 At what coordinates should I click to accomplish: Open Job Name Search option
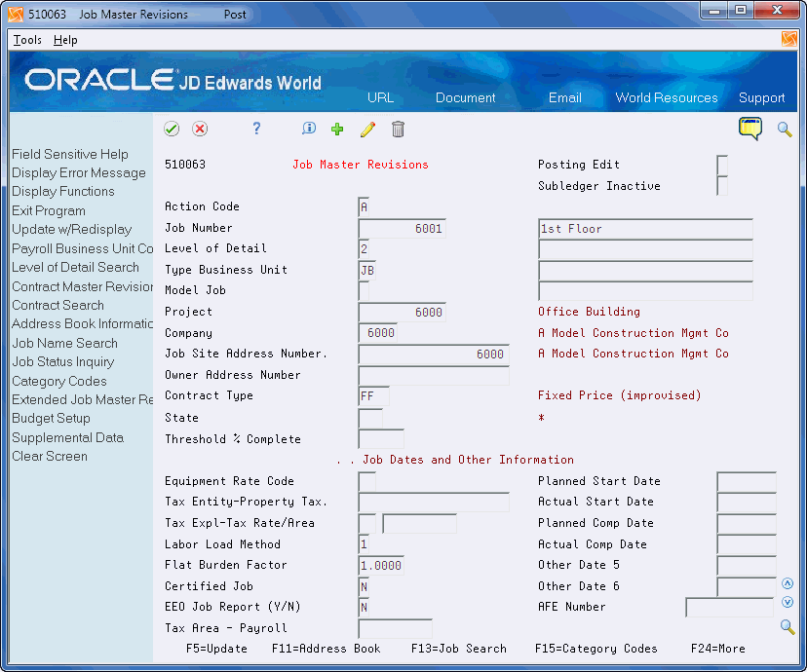(x=65, y=343)
